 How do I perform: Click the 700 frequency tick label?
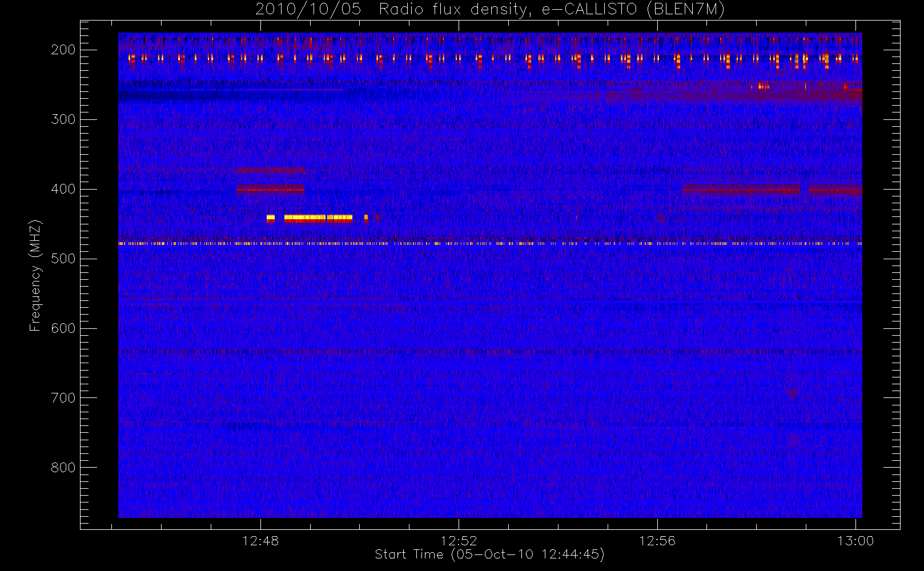coord(63,398)
